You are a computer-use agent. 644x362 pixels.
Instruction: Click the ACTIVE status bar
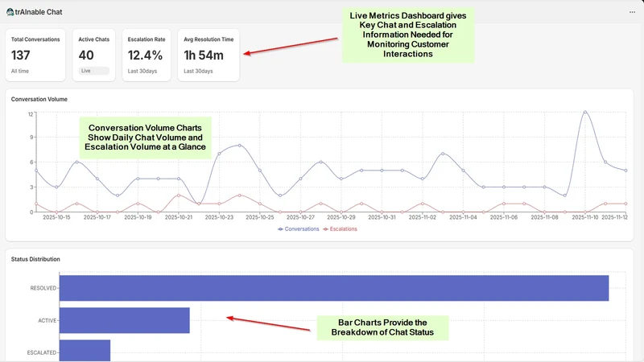(x=125, y=320)
